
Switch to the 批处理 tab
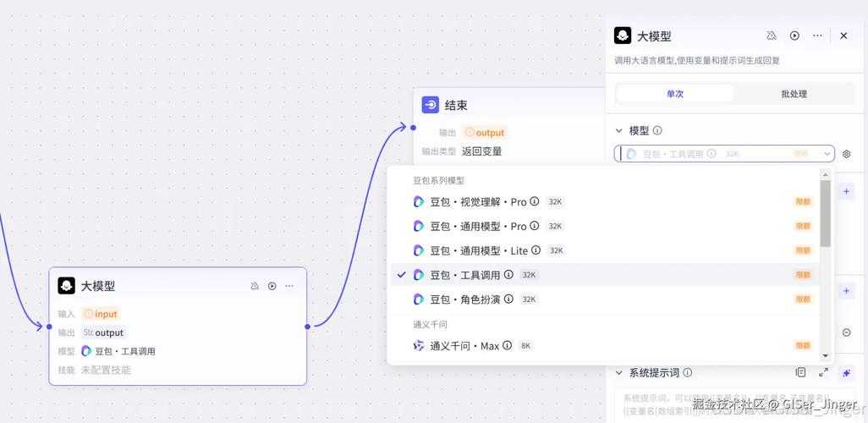[x=794, y=94]
